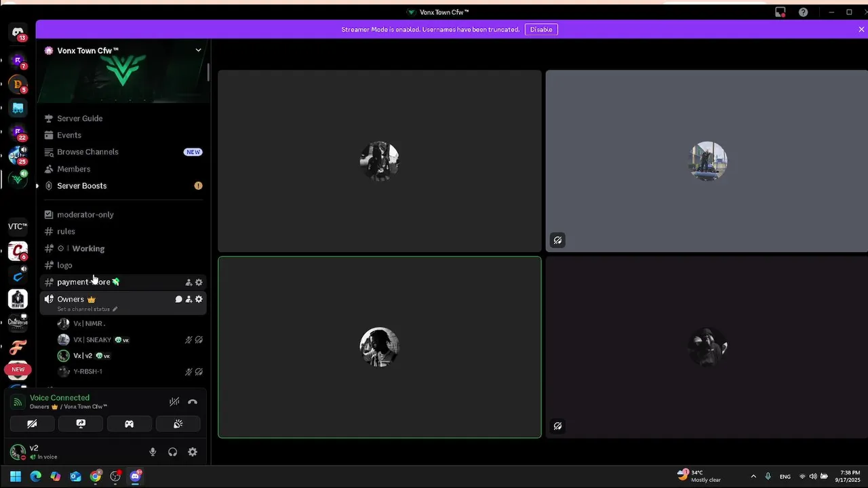
Task: Open the inbox icon in title bar
Action: coord(781,12)
